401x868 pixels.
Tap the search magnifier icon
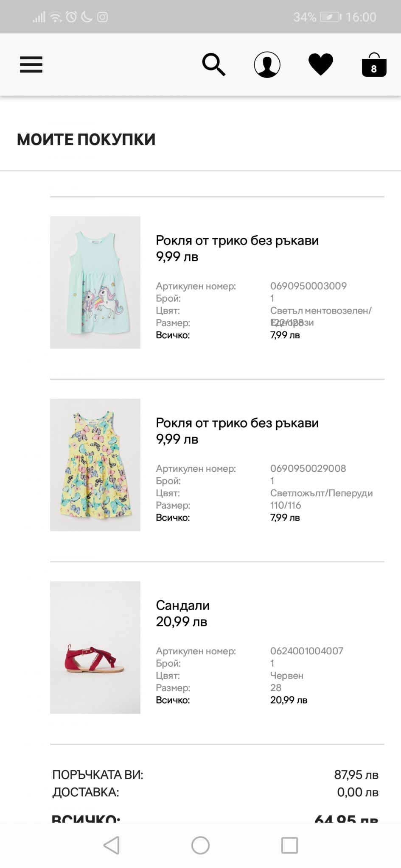tap(213, 64)
